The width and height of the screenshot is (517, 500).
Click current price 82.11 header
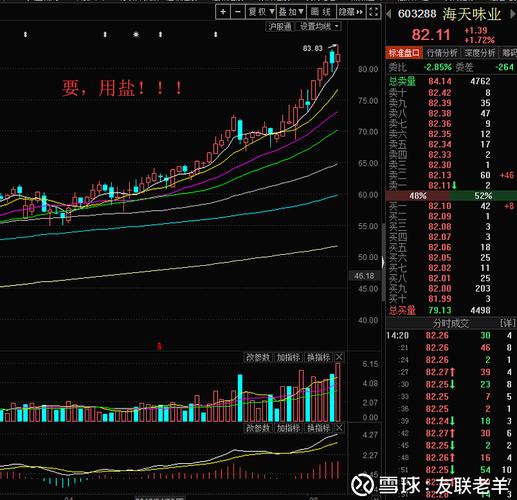point(431,35)
